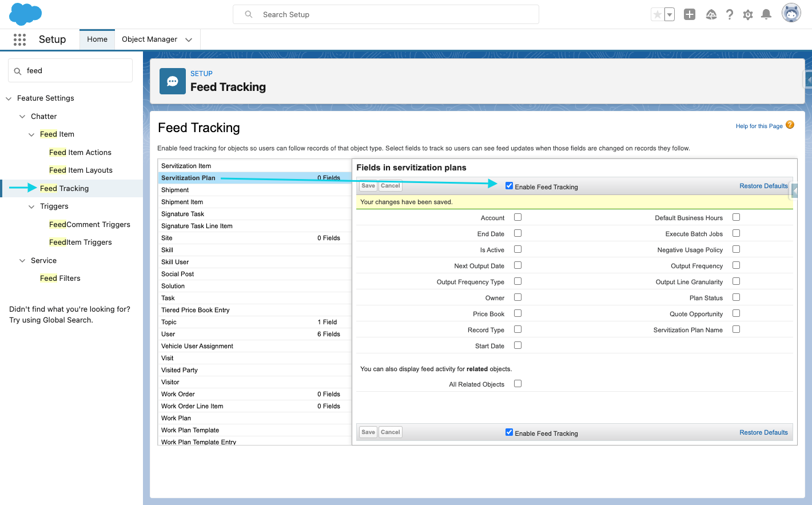Select User in object list

click(254, 334)
